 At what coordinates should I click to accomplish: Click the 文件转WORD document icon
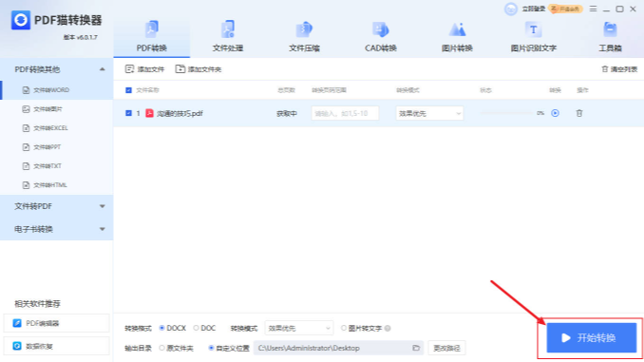point(26,90)
